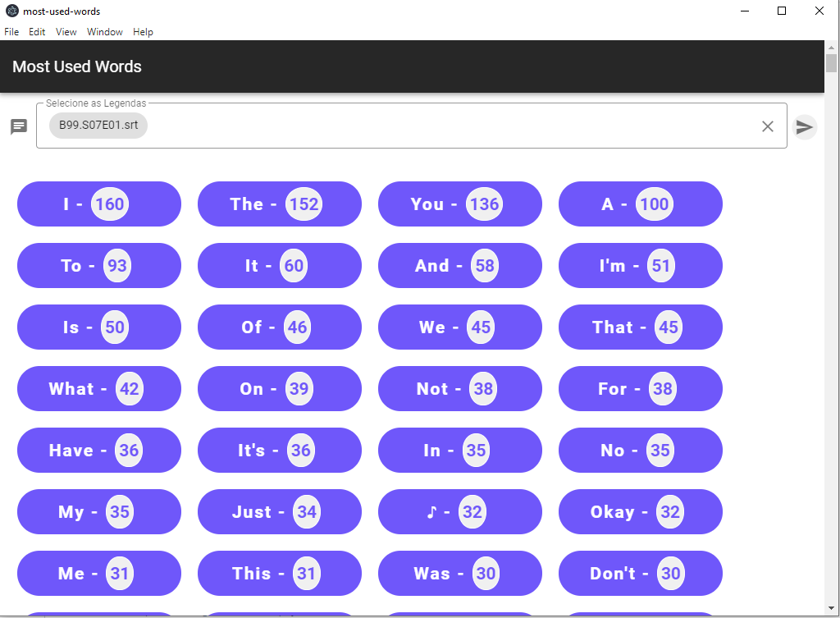This screenshot has width=840, height=618.
Task: Click the app logo in the title bar
Action: [10, 11]
